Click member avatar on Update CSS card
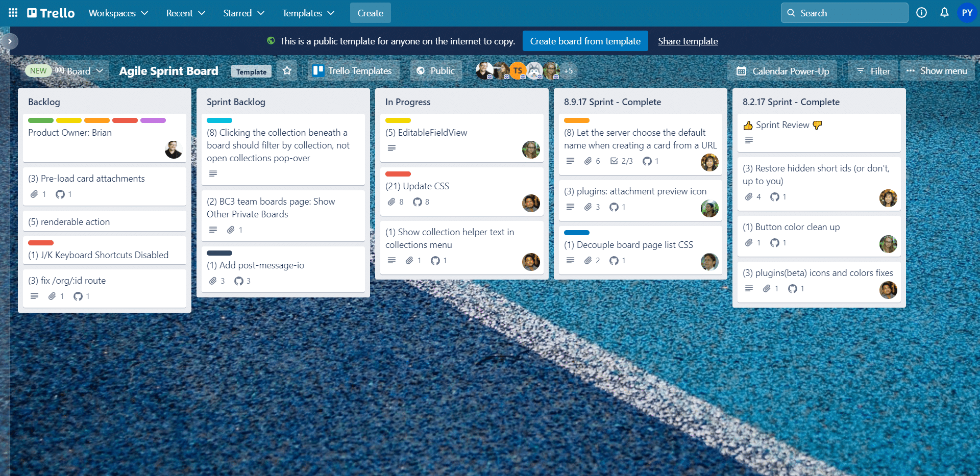Viewport: 980px width, 476px height. (x=531, y=203)
